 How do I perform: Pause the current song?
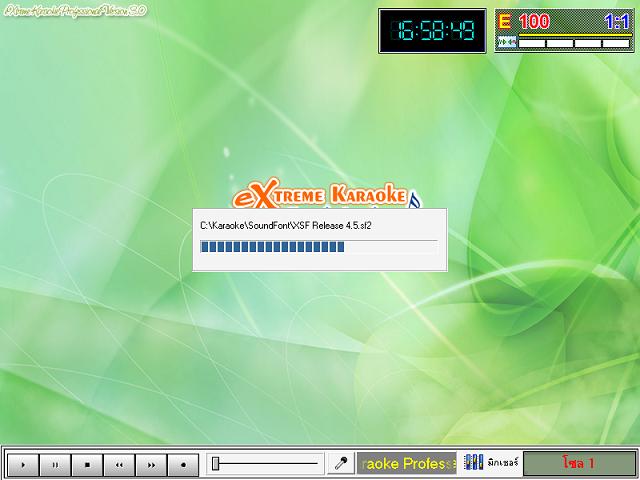(x=55, y=464)
